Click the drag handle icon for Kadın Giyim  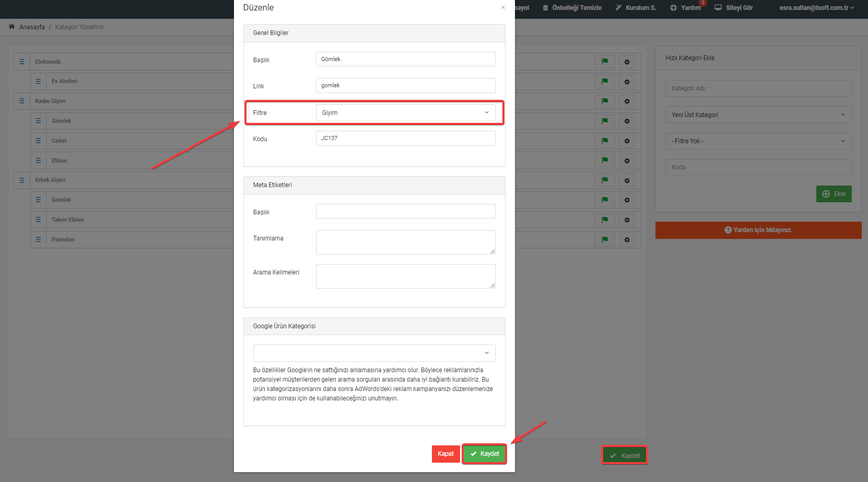coord(22,101)
